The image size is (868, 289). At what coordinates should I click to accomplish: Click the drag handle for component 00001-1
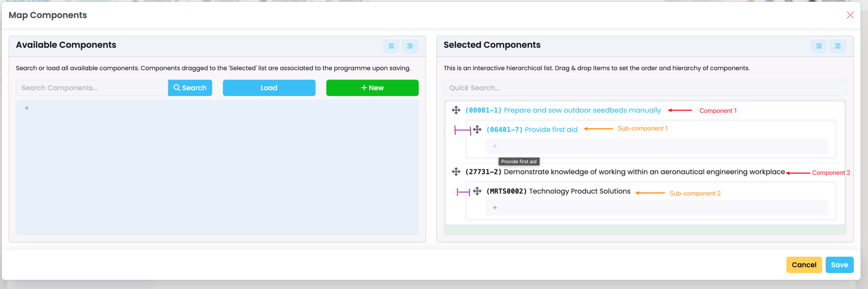point(456,110)
